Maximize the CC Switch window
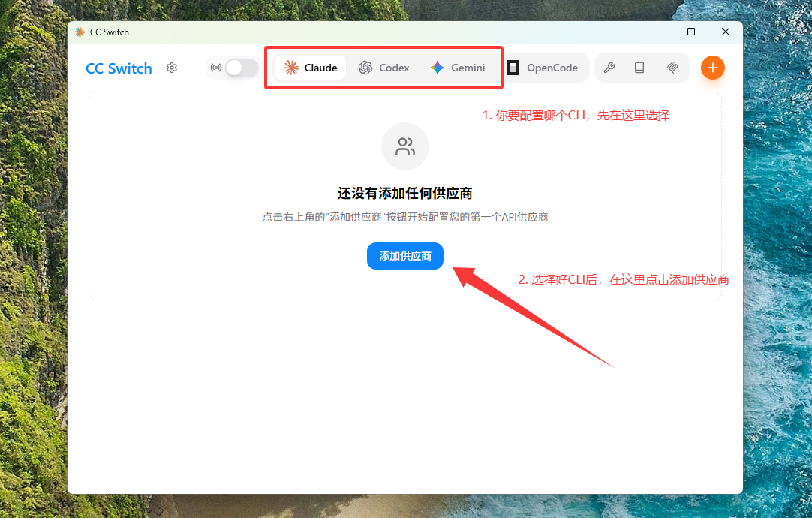Screen dimensions: 812x518 tap(691, 32)
